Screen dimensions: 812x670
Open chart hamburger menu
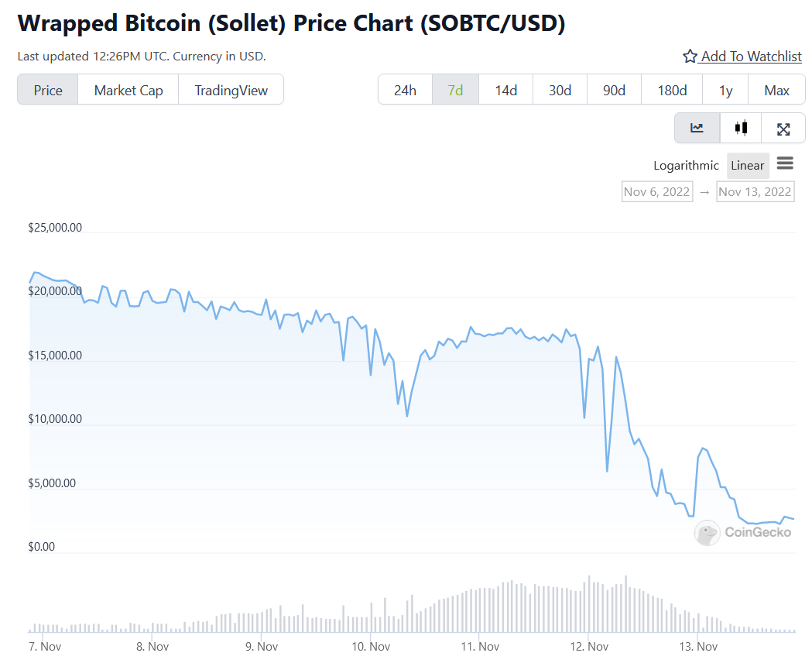785,163
